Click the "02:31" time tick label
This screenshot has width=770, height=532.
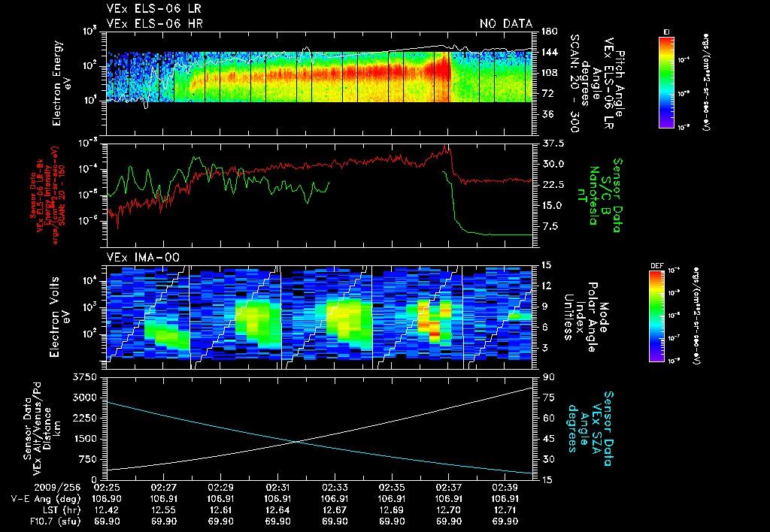pyautogui.click(x=277, y=488)
